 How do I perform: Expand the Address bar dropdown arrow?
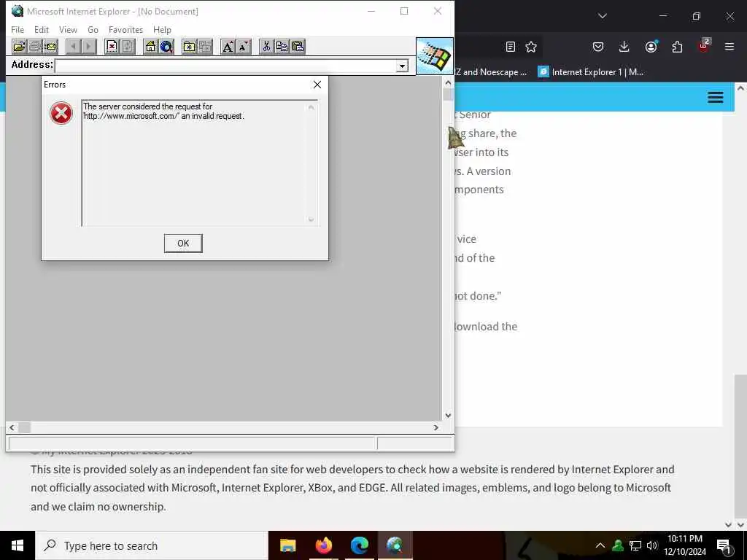point(402,66)
